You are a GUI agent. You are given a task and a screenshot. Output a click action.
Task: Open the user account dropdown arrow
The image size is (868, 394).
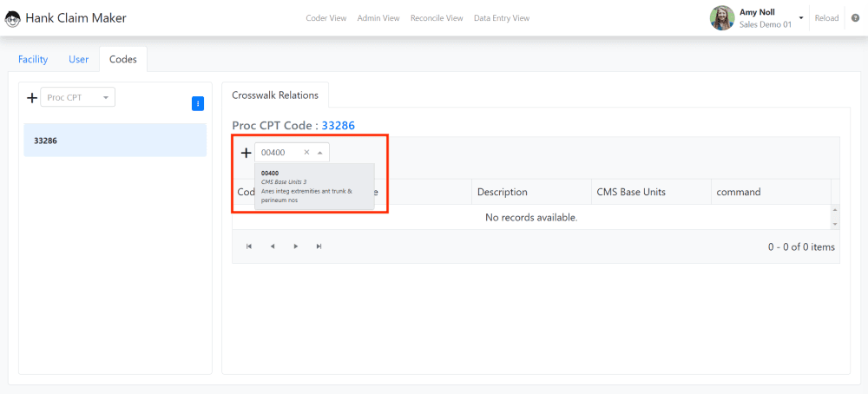point(800,18)
